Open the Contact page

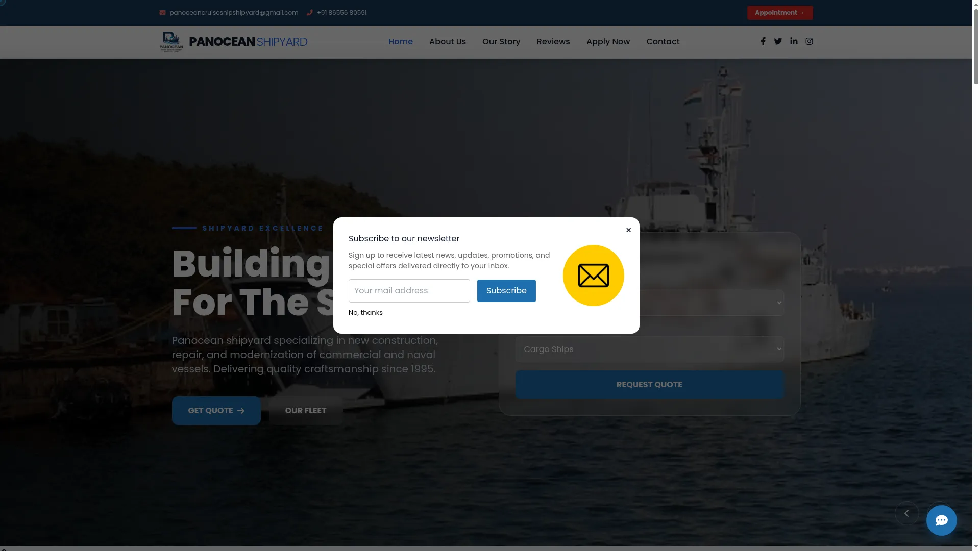coord(663,42)
